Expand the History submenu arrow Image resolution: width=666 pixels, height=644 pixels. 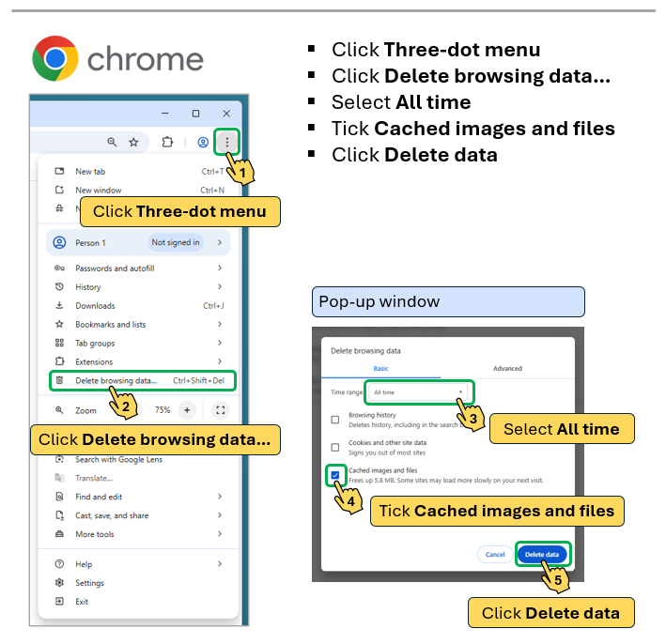[220, 286]
